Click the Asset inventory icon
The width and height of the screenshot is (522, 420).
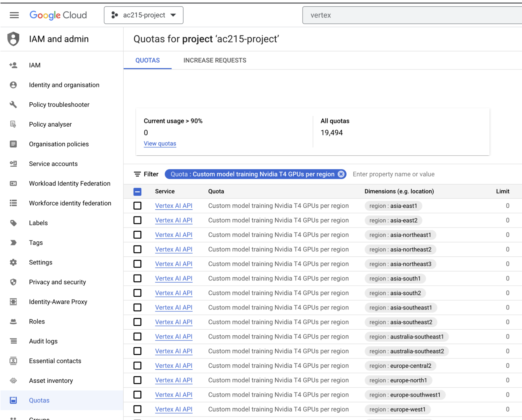13,381
